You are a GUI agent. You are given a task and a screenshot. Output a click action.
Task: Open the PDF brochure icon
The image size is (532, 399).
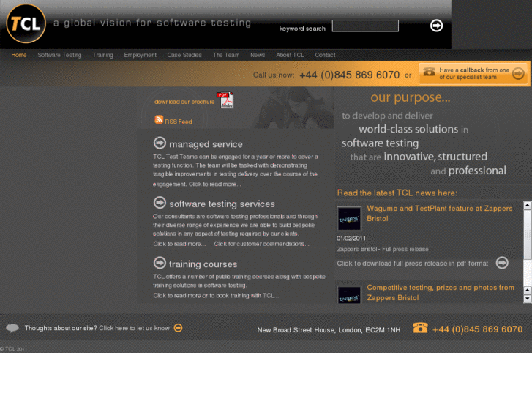tap(225, 100)
